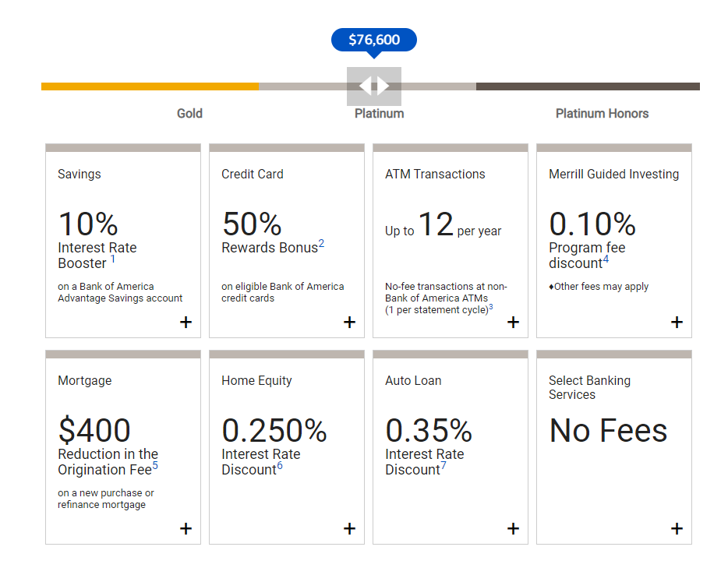Select the Platinum Honors tier label

coord(603,114)
